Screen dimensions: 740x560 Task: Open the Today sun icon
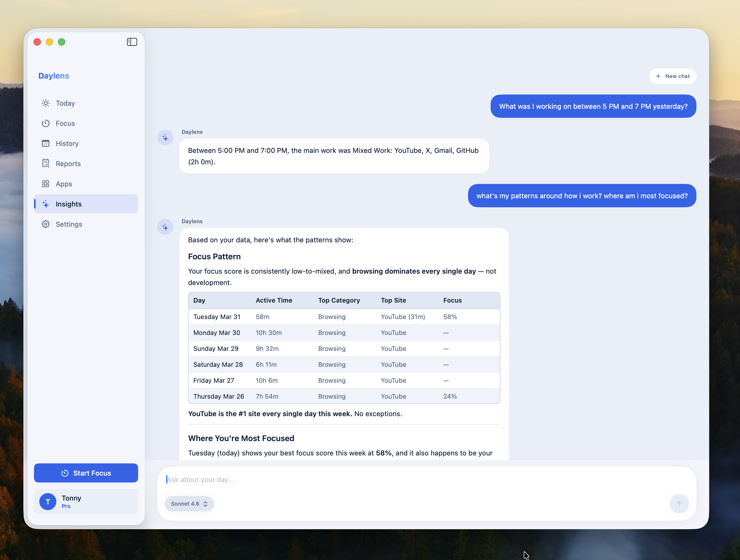(46, 103)
